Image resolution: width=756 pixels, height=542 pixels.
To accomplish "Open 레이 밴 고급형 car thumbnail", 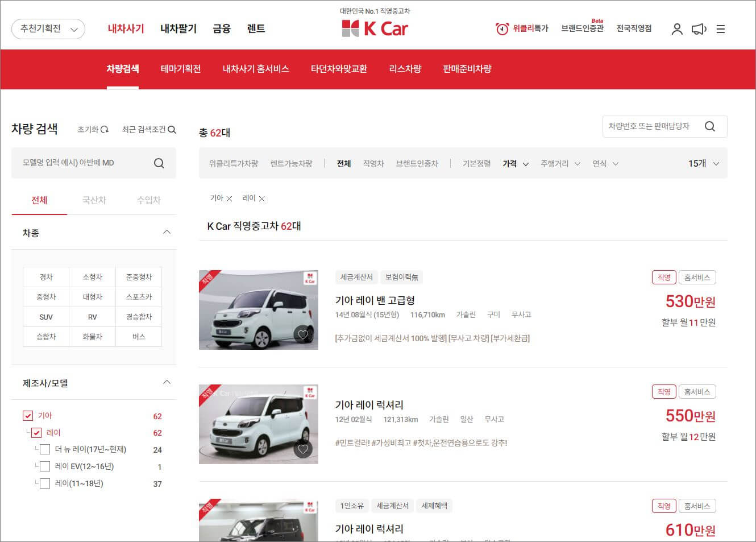I will [x=259, y=310].
